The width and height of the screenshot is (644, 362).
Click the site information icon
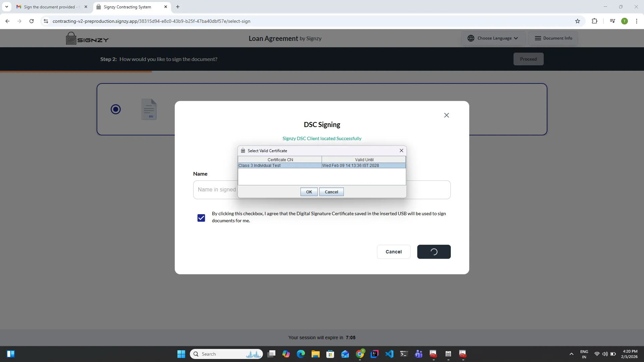tap(46, 21)
